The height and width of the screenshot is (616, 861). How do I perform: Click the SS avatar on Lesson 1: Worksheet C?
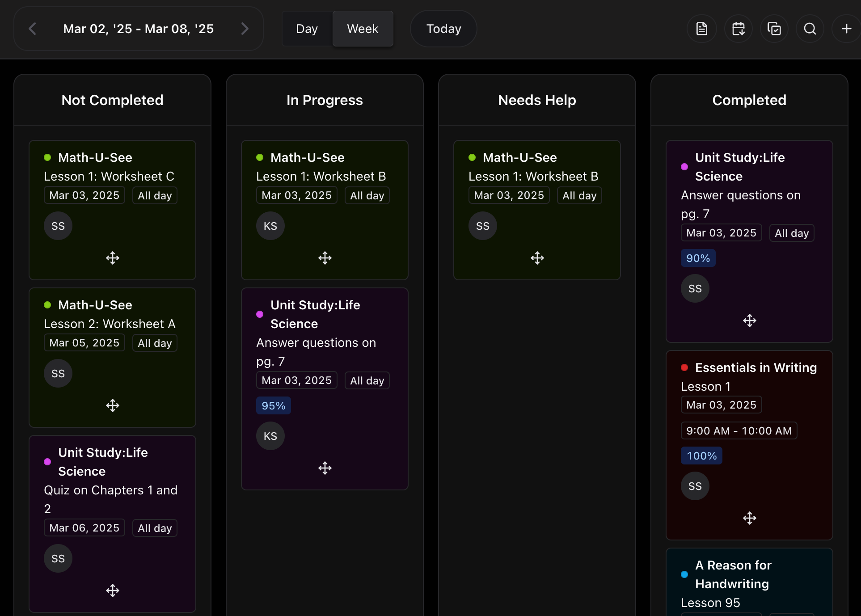58,226
